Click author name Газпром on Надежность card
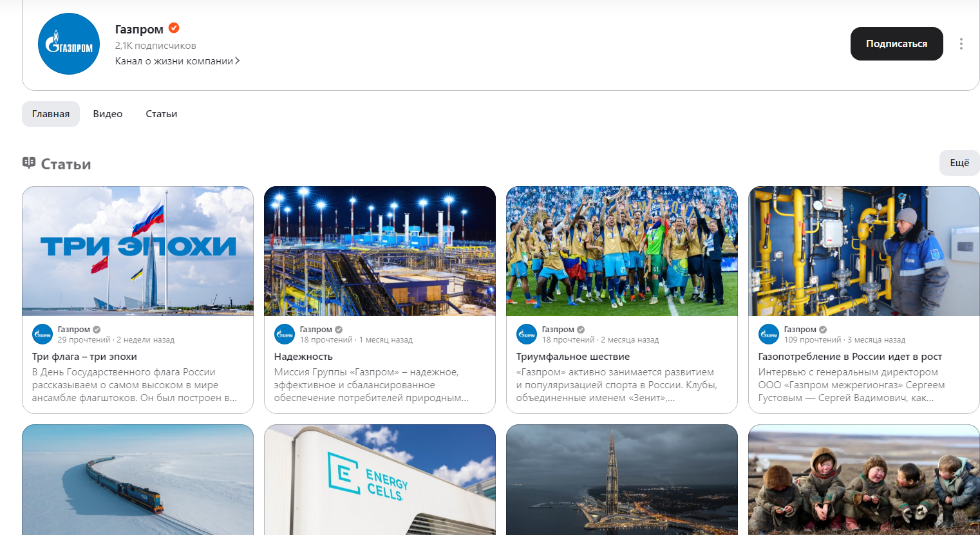This screenshot has height=535, width=980. (x=316, y=330)
